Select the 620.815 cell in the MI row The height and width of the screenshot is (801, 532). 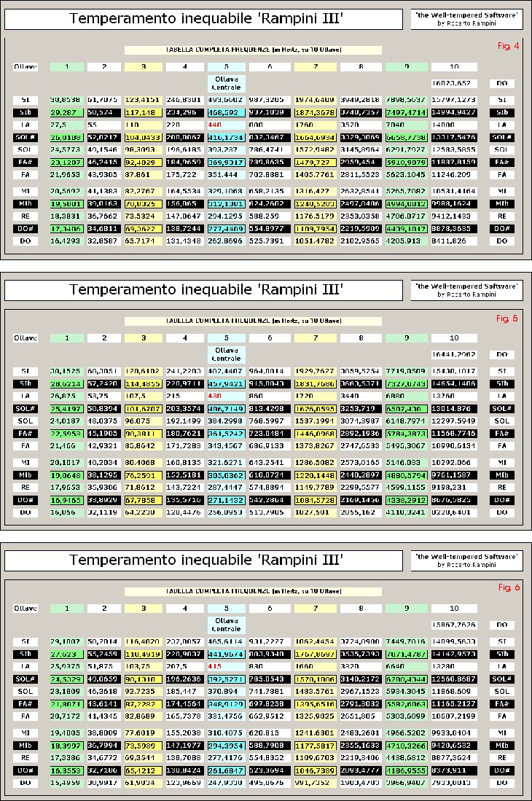(x=270, y=732)
